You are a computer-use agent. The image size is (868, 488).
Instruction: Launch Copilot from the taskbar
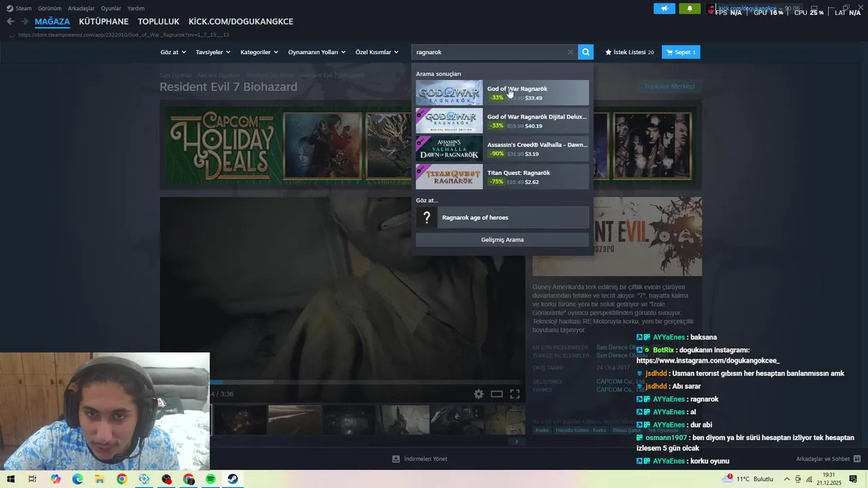[56, 479]
